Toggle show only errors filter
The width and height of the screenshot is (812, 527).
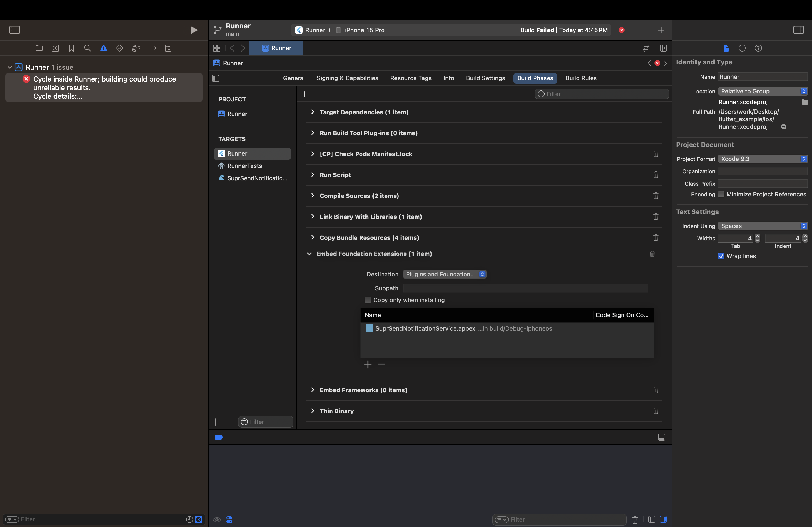[199, 519]
